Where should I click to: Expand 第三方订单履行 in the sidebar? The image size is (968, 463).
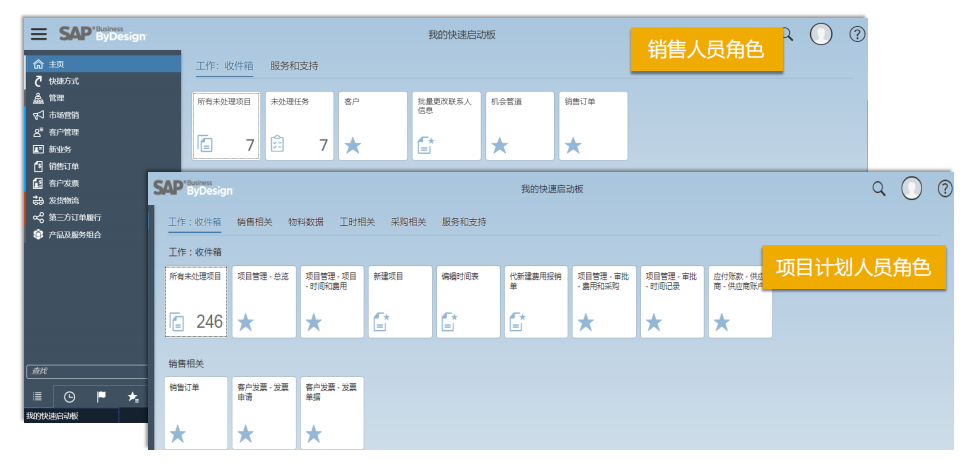[74, 217]
